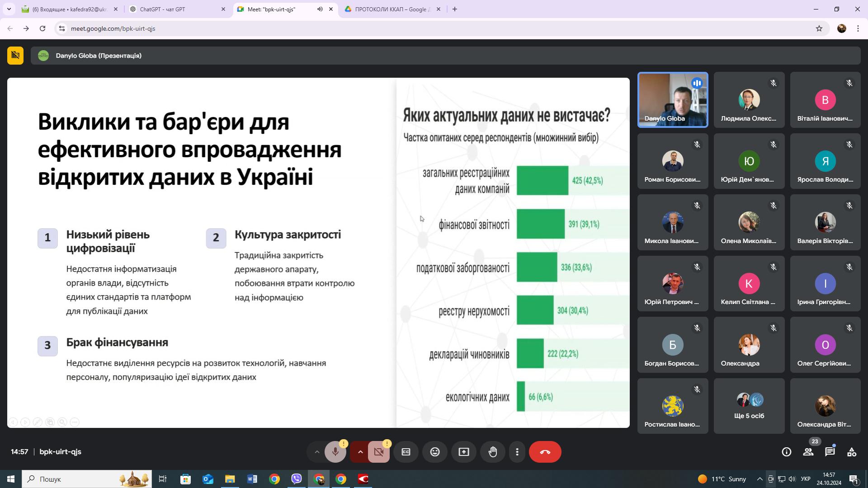Open meeting details info icon
Viewport: 868px width, 488px height.
tap(786, 452)
